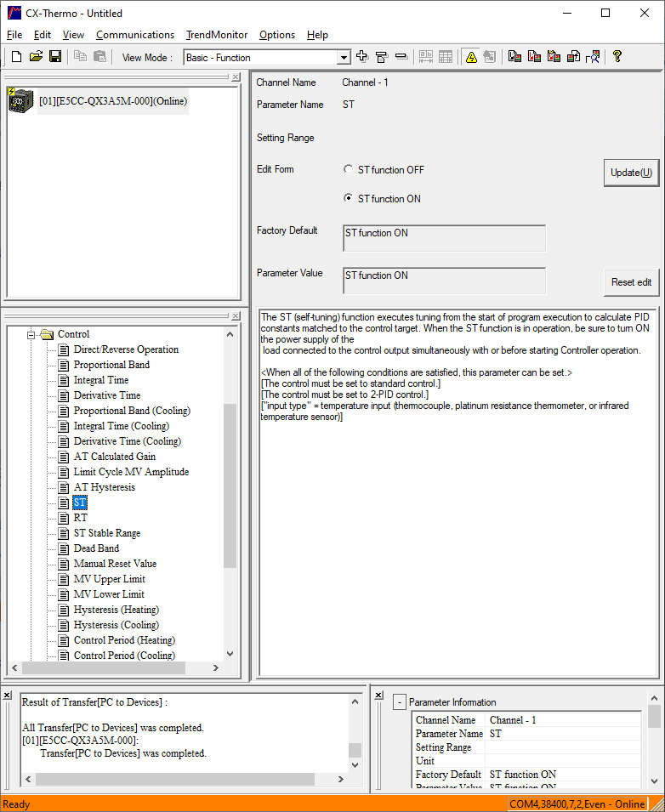The image size is (665, 812).
Task: Select the ST function OFF radio button
Action: 348,169
